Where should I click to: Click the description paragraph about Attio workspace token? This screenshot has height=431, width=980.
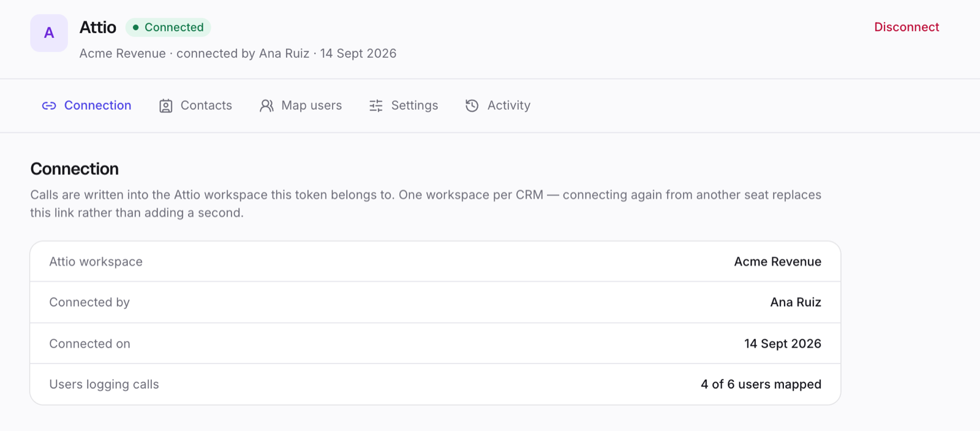click(426, 204)
